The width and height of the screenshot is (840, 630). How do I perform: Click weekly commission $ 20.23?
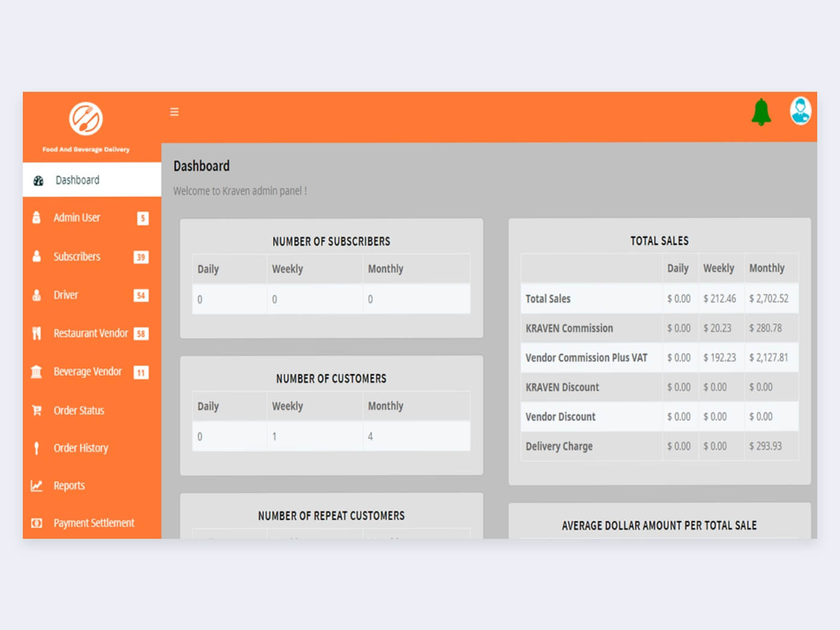717,328
